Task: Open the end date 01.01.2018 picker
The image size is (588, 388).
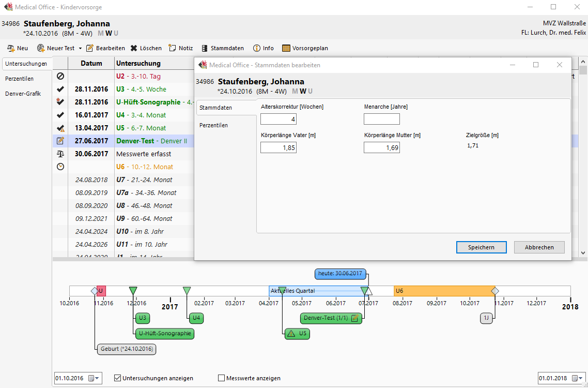Action: (x=577, y=378)
